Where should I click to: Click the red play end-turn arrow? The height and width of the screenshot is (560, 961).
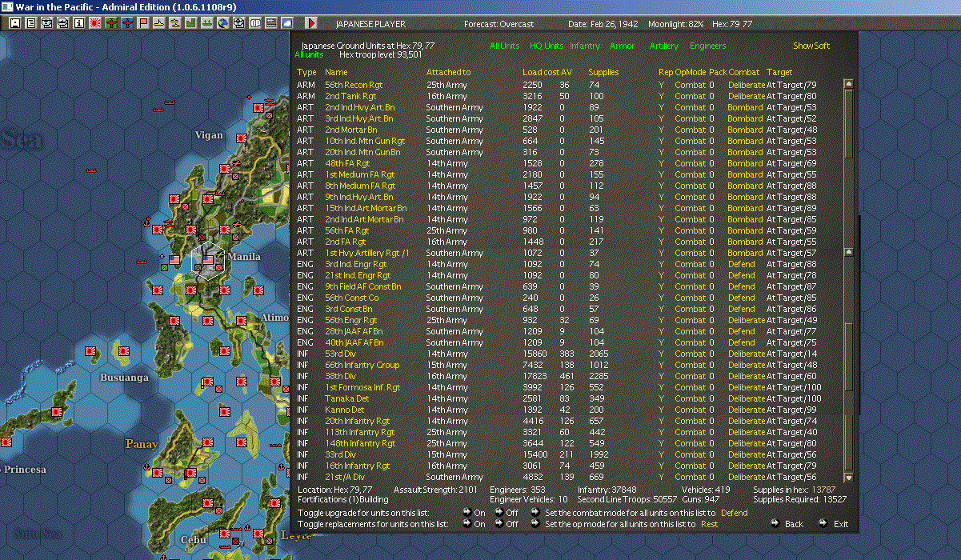[311, 23]
